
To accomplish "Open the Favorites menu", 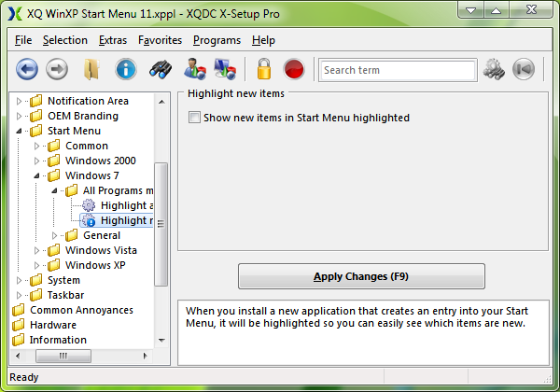I will (160, 40).
